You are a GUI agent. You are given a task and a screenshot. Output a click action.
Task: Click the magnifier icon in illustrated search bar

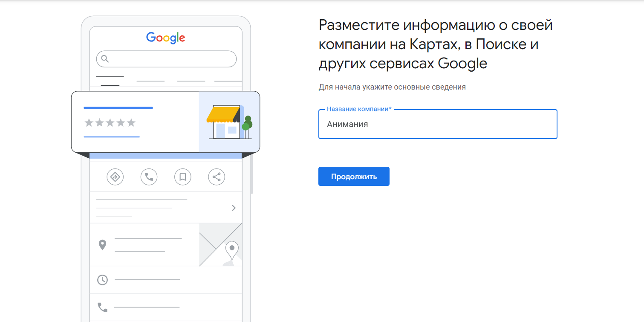(105, 59)
